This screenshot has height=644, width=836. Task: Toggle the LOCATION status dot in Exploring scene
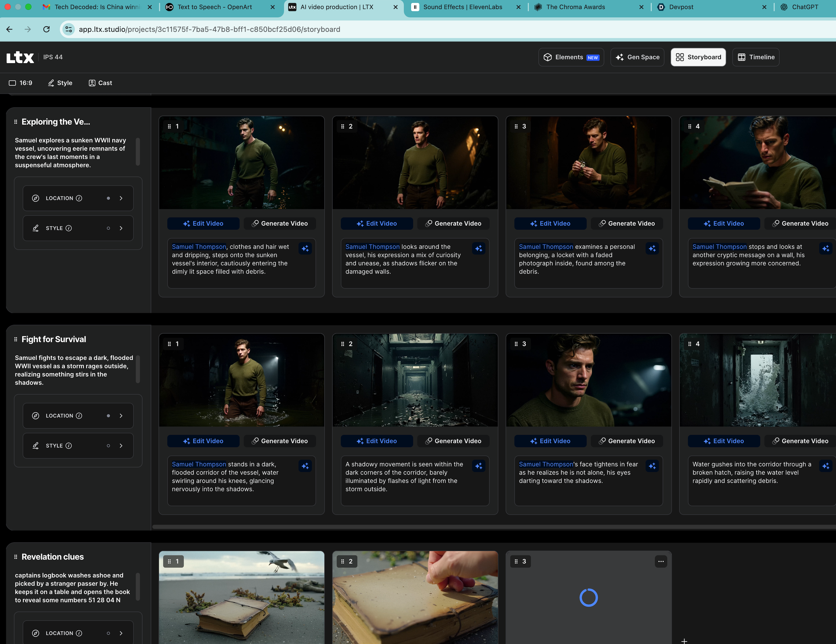pyautogui.click(x=108, y=198)
